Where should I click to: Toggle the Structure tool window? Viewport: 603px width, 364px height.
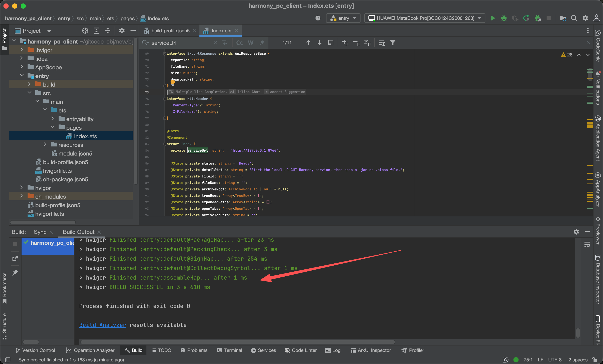4,326
